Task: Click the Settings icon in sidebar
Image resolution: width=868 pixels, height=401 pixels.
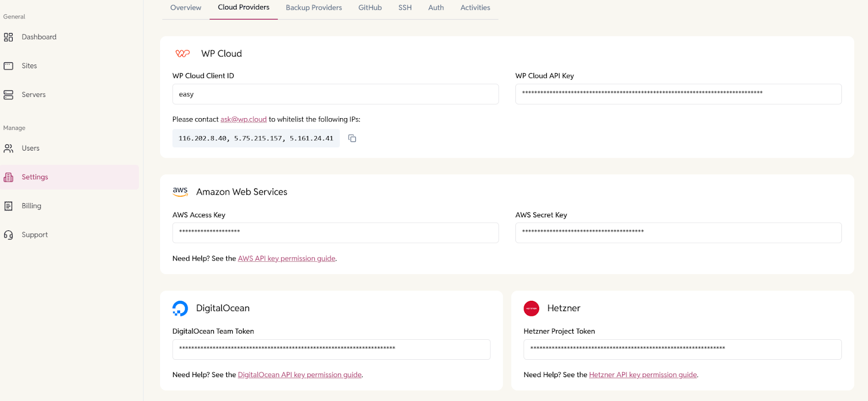Action: 8,177
